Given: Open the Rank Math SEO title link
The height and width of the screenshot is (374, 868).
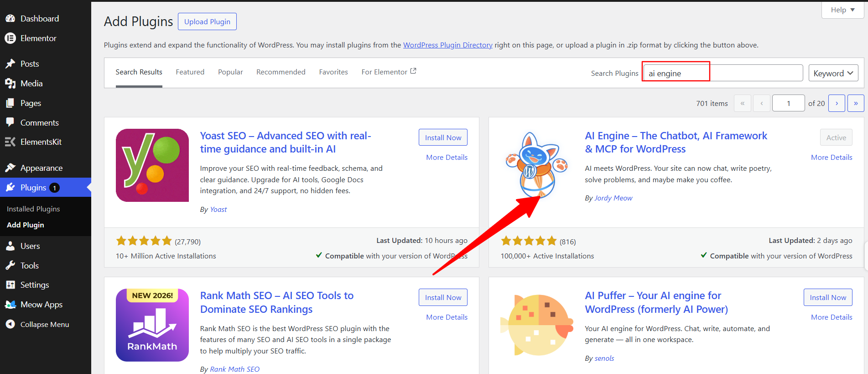Looking at the screenshot, I should (x=277, y=302).
